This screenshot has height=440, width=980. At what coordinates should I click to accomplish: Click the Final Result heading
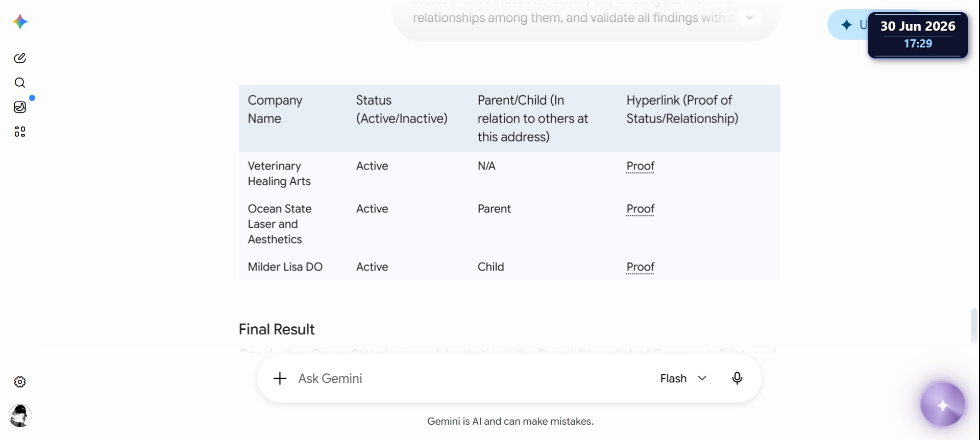click(277, 330)
